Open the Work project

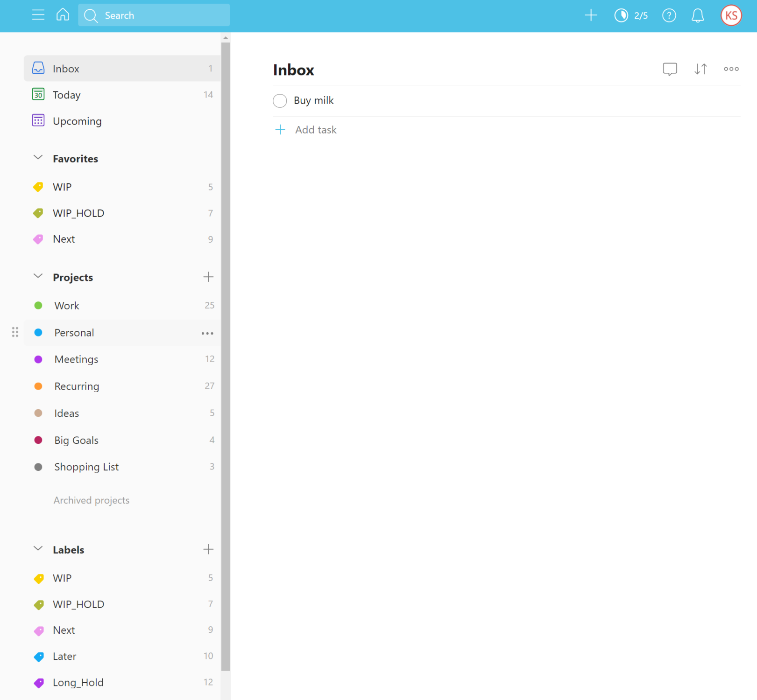tap(122, 305)
